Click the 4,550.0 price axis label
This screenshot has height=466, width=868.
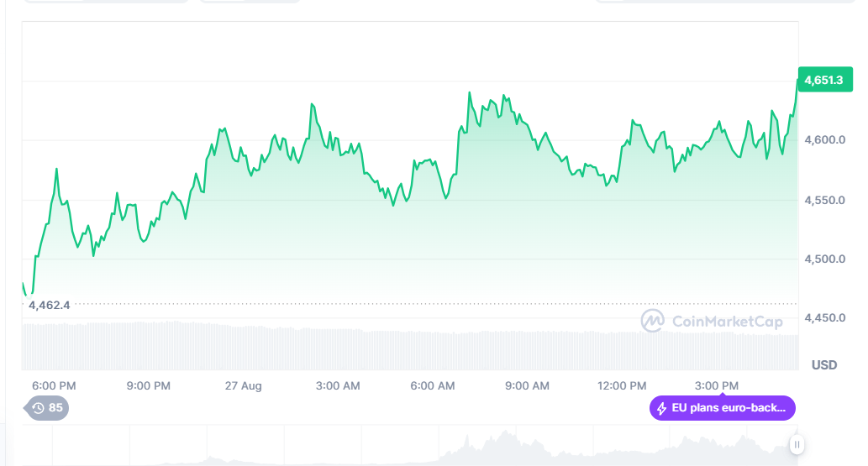(x=823, y=200)
